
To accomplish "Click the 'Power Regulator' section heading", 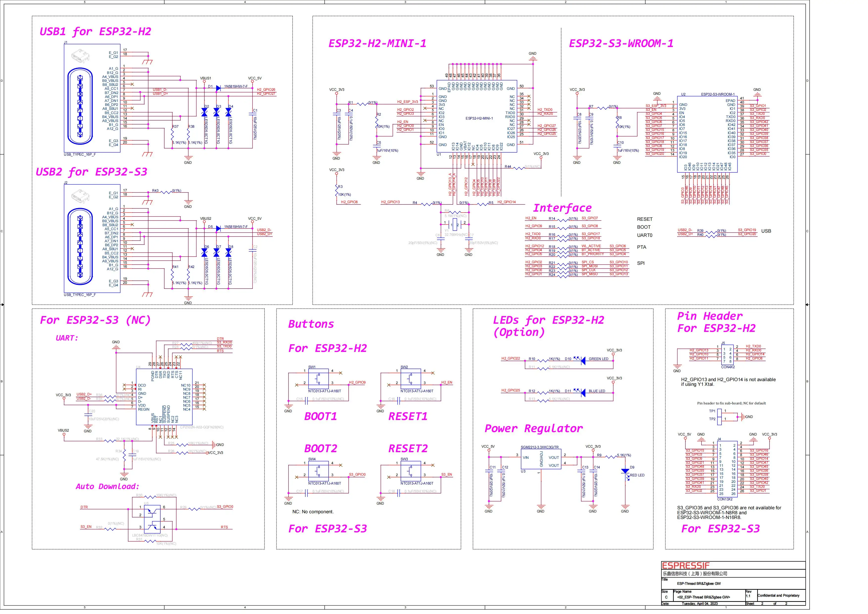I will point(533,428).
